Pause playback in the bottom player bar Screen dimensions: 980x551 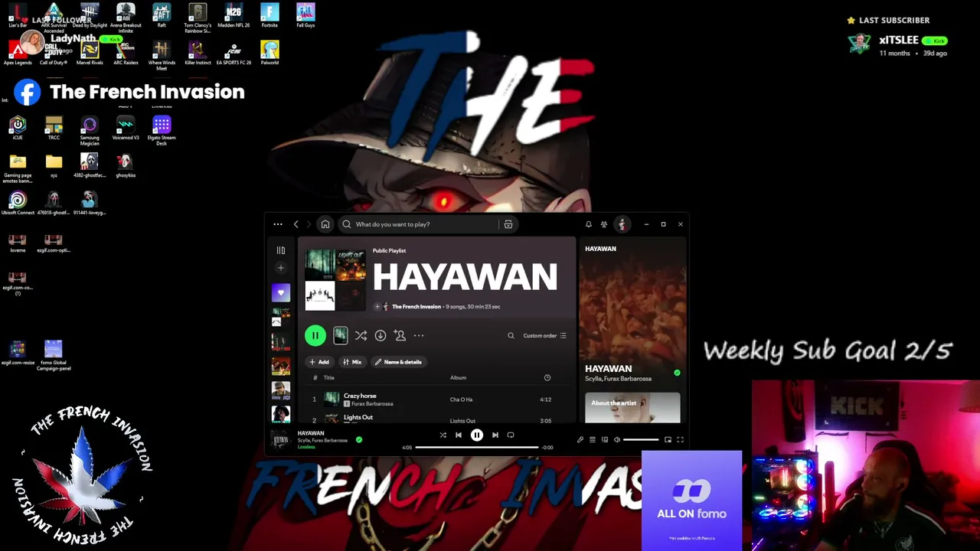pos(476,435)
